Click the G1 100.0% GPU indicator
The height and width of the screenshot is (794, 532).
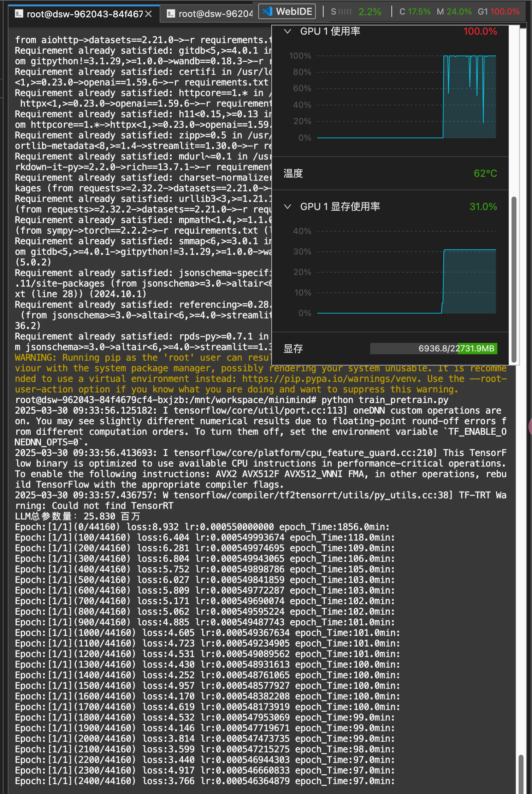pyautogui.click(x=498, y=12)
